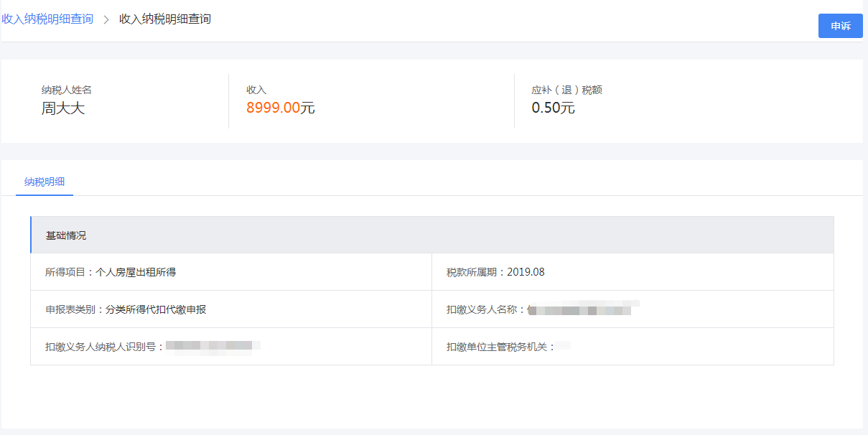868x435 pixels.
Task: Click the 收入 label
Action: click(x=256, y=90)
